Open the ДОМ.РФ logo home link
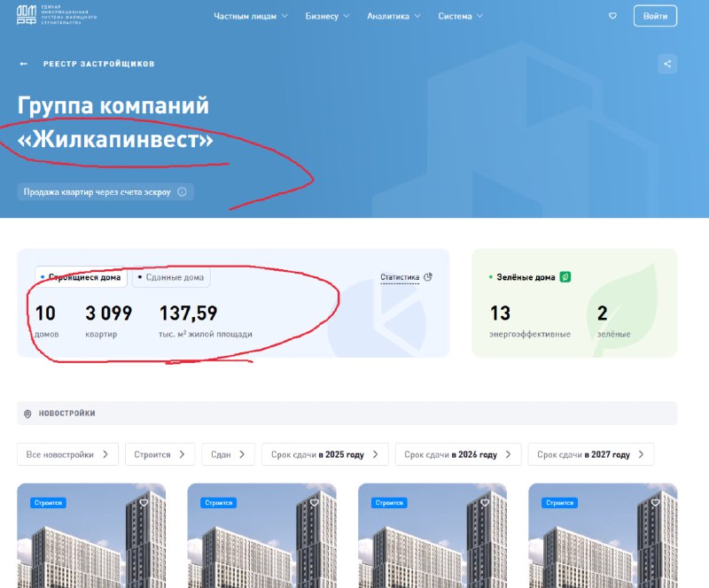The width and height of the screenshot is (709, 588). click(x=57, y=15)
